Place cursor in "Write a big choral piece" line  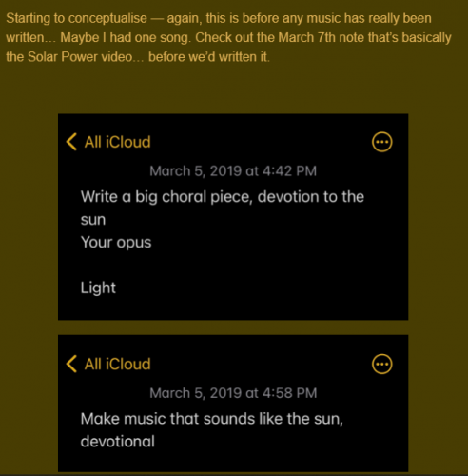pyautogui.click(x=166, y=197)
